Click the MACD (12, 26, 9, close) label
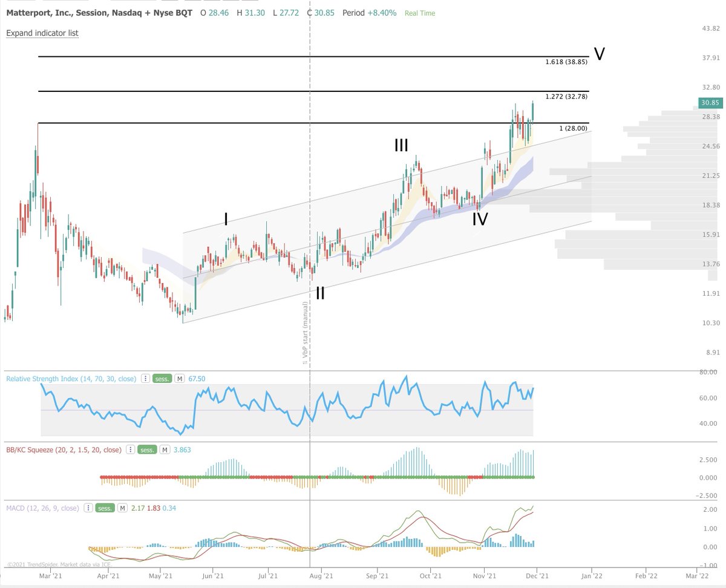This screenshot has height=588, width=726. [42, 508]
